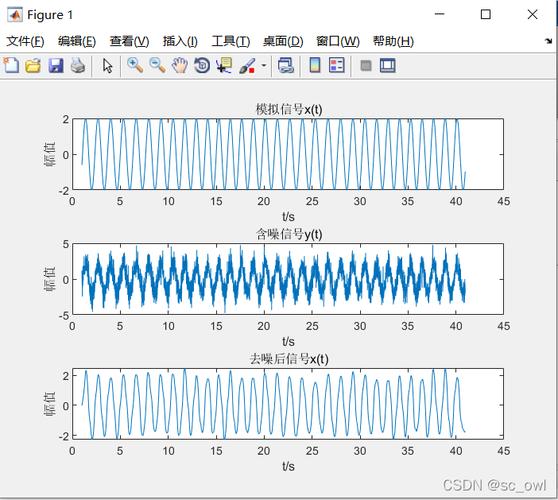558x500 pixels.
Task: Click the New Figure icon
Action: tap(11, 65)
